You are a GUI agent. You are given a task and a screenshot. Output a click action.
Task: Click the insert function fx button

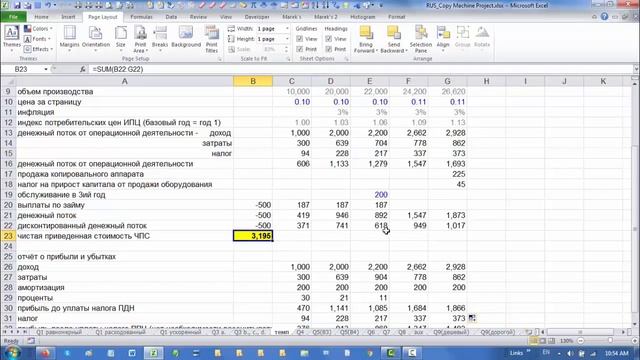(x=82, y=69)
